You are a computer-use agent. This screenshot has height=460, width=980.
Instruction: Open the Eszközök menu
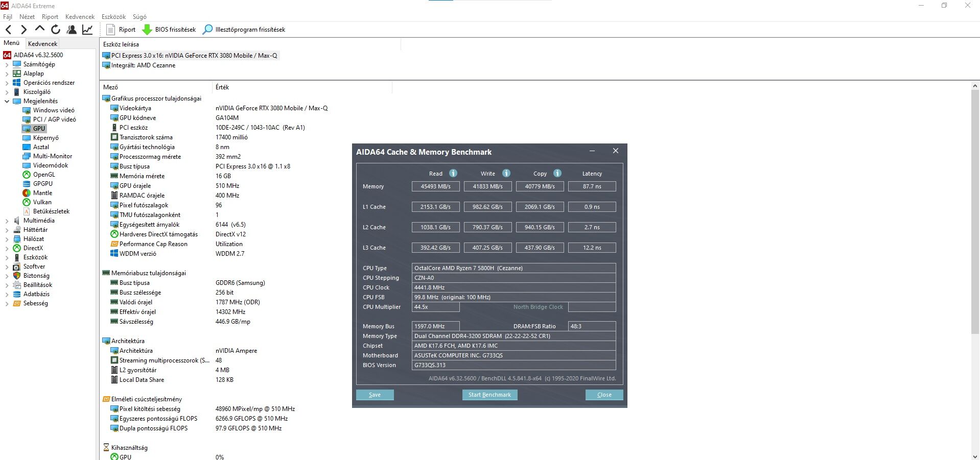pos(113,17)
